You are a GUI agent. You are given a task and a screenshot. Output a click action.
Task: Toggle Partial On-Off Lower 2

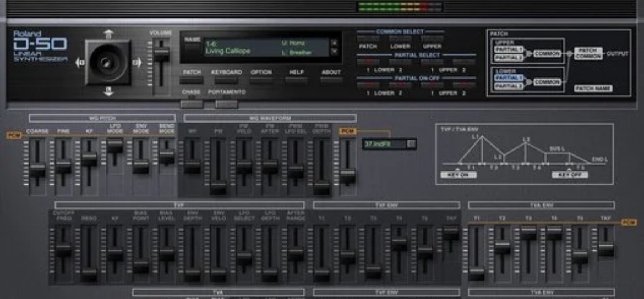(x=400, y=85)
